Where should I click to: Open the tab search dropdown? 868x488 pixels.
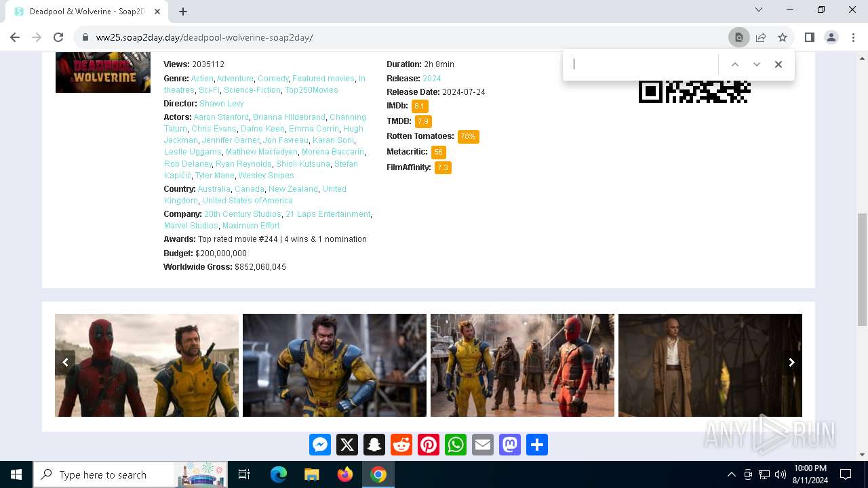[x=759, y=9]
